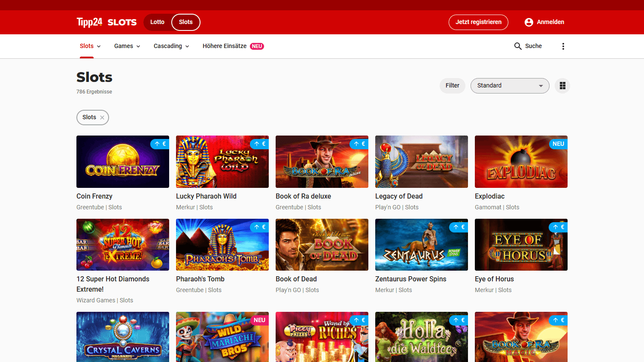Open the Legacy of Dead thumbnail
The width and height of the screenshot is (644, 362).
point(422,162)
